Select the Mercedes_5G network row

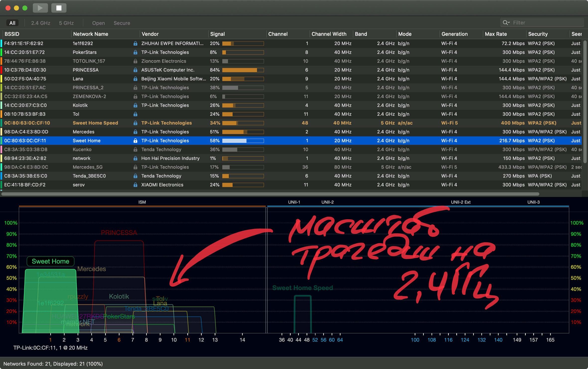pyautogui.click(x=291, y=167)
